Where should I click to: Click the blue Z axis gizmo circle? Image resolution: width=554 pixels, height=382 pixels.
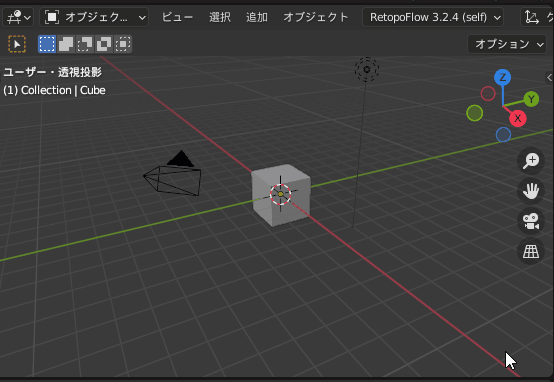click(502, 77)
